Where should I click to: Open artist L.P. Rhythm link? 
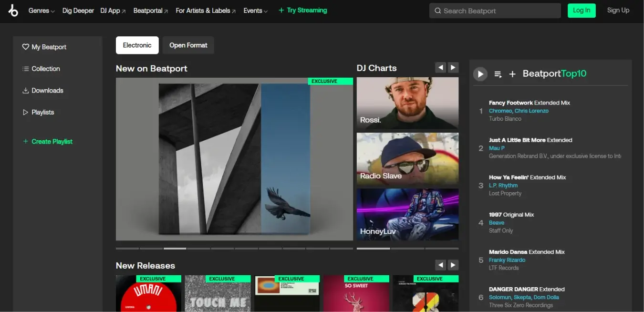[x=503, y=185]
